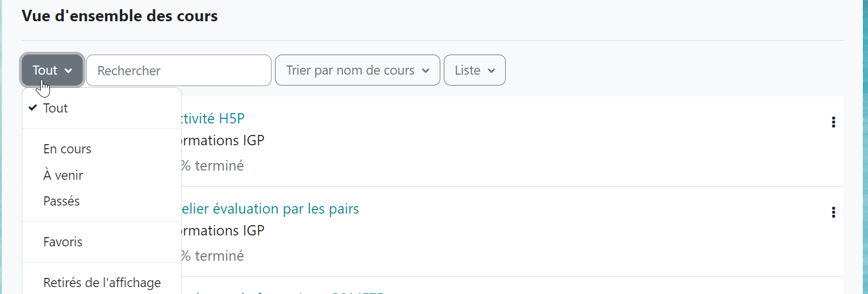The width and height of the screenshot is (868, 294).
Task: Collapse the Tout filter dropdown button
Action: click(52, 71)
